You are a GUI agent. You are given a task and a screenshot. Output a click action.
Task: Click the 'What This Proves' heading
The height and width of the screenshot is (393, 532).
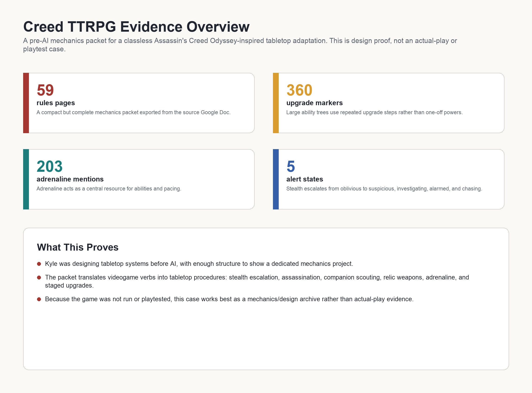click(77, 247)
